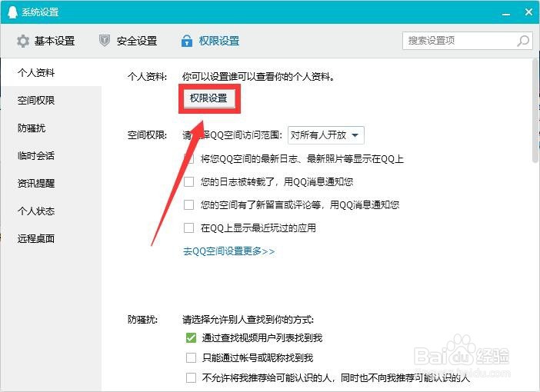Select 空间权限 in the left sidebar
Image resolution: width=540 pixels, height=392 pixels.
tap(51, 100)
